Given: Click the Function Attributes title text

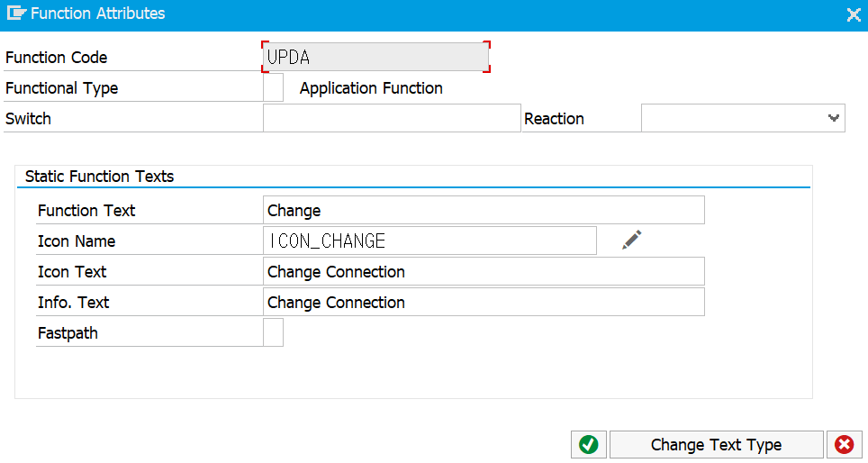Looking at the screenshot, I should tap(98, 14).
